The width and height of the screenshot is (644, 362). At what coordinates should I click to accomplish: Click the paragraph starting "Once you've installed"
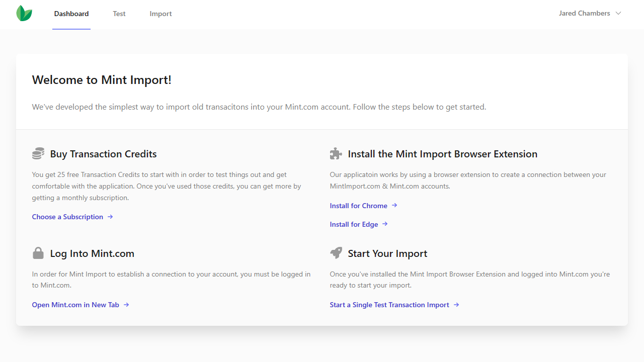click(x=470, y=280)
